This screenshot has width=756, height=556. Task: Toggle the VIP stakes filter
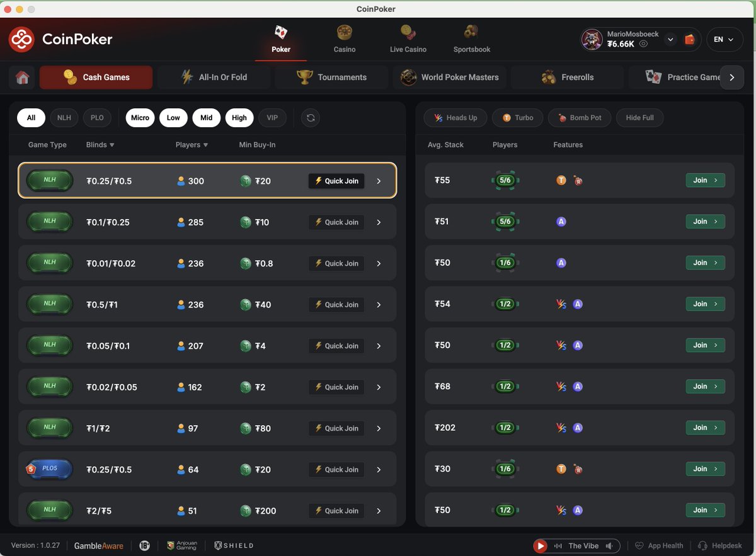272,118
